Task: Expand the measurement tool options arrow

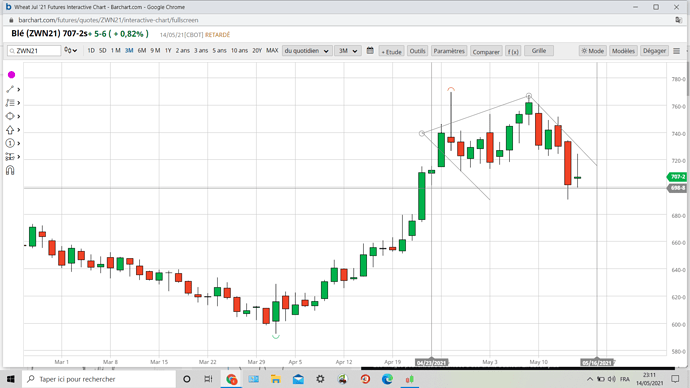Action: coord(18,157)
